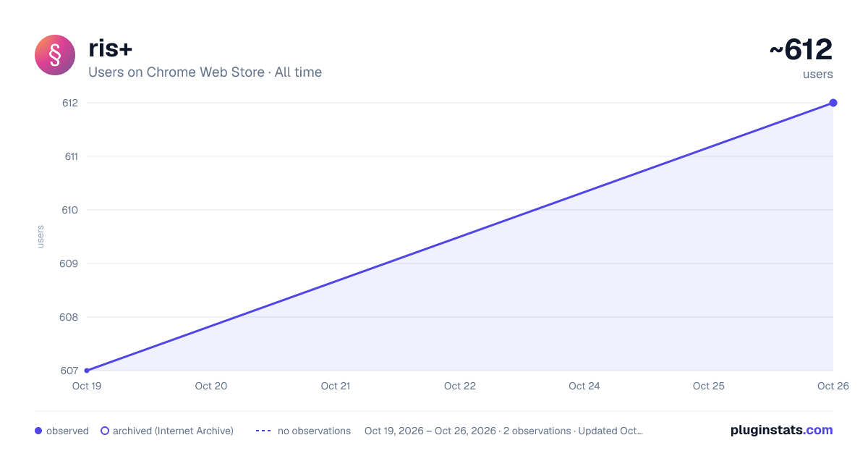The height and width of the screenshot is (456, 868).
Task: Click the ris+ title heading
Action: pyautogui.click(x=110, y=48)
